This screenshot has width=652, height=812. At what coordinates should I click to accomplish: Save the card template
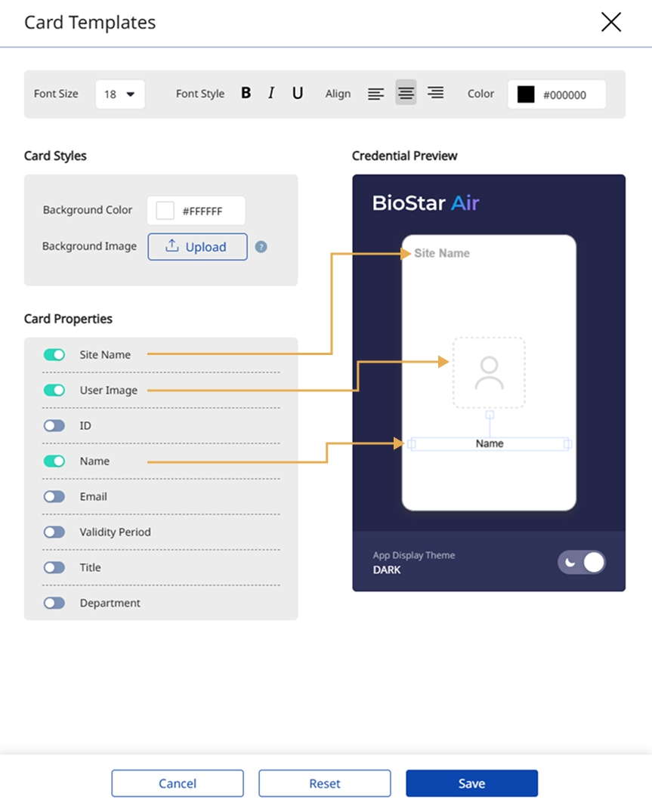click(471, 783)
